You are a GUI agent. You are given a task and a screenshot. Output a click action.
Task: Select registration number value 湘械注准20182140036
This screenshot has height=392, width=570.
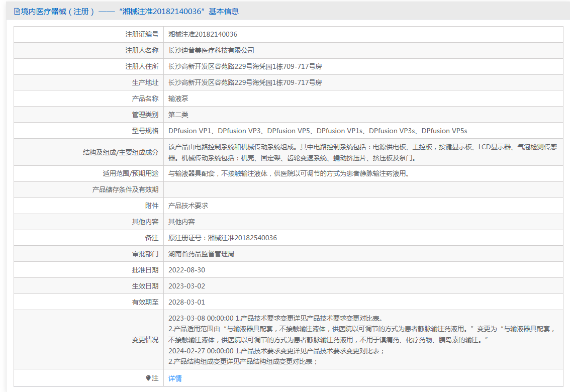coord(203,35)
